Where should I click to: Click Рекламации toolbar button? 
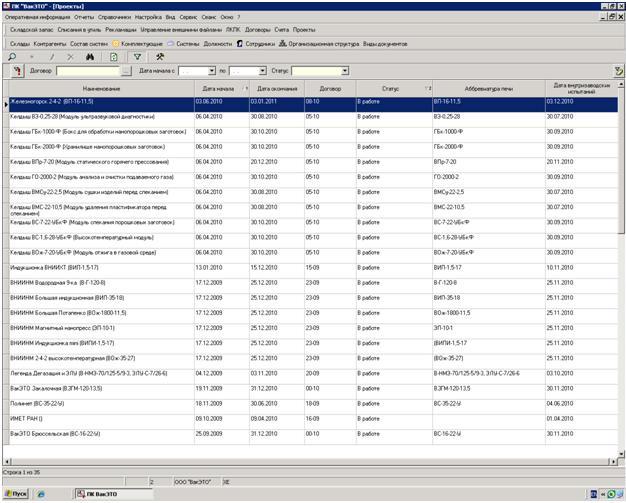tap(121, 30)
